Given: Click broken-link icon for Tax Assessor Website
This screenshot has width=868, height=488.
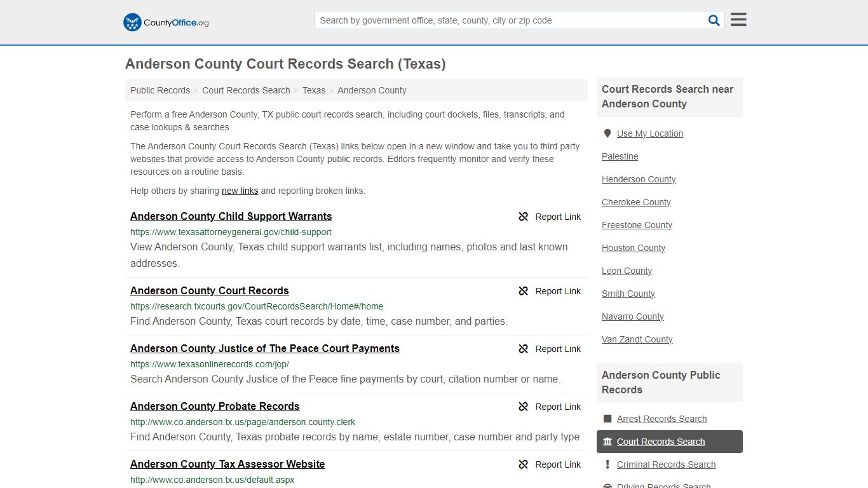Looking at the screenshot, I should click(x=524, y=464).
